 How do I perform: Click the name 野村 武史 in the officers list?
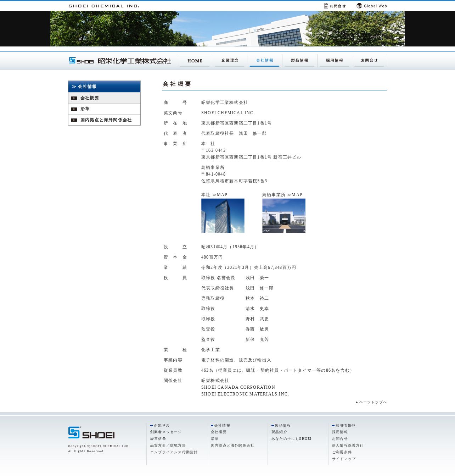pos(257,319)
